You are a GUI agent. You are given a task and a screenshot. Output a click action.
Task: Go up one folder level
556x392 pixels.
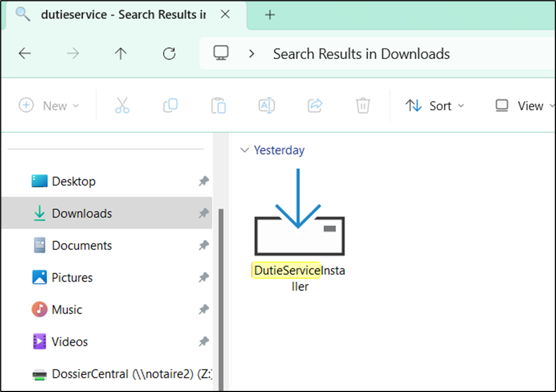click(x=121, y=54)
